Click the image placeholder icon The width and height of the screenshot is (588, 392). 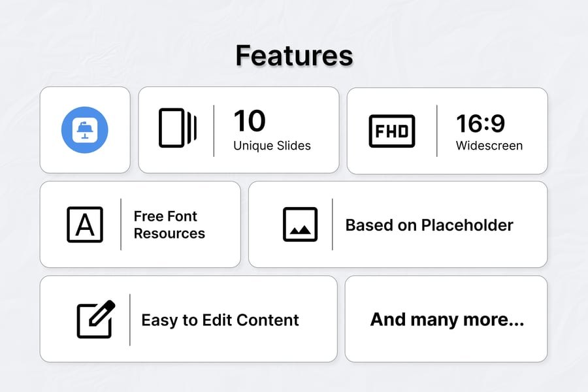click(x=301, y=224)
